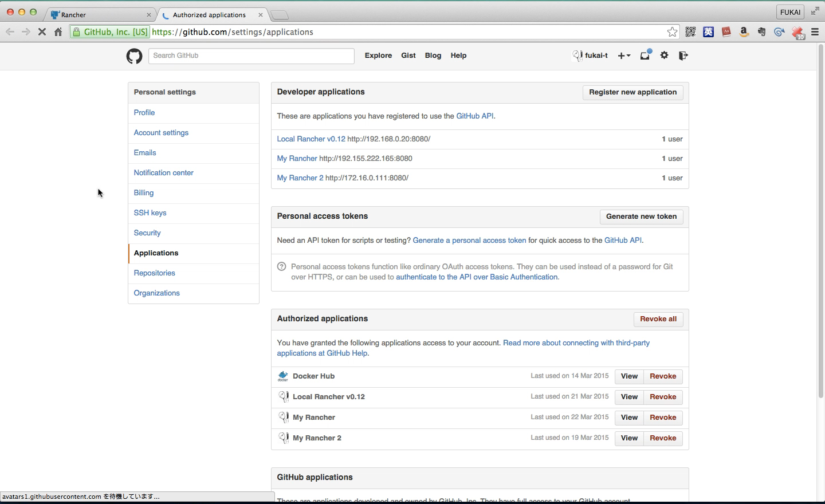
Task: Switch to the Rancher browser tab
Action: click(x=97, y=15)
